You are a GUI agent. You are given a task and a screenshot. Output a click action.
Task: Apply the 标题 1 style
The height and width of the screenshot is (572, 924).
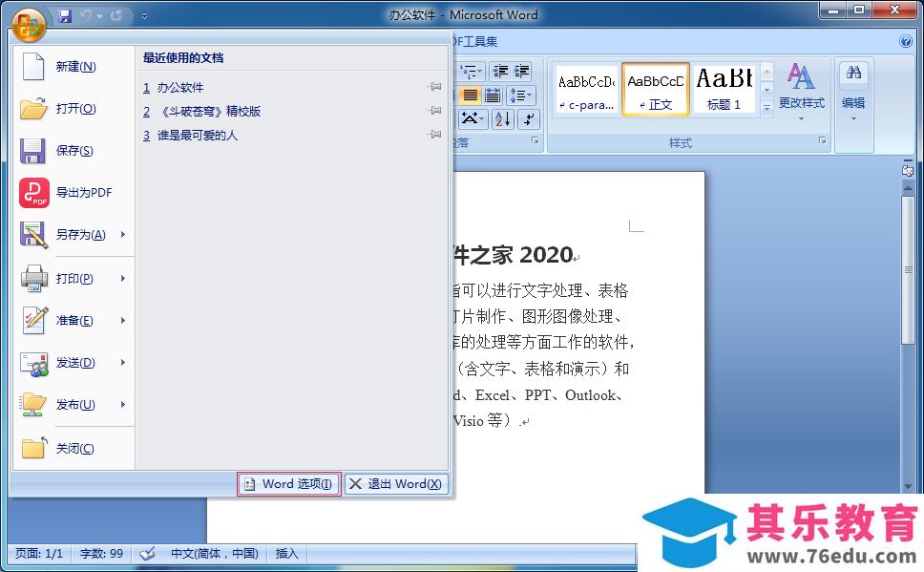[724, 90]
